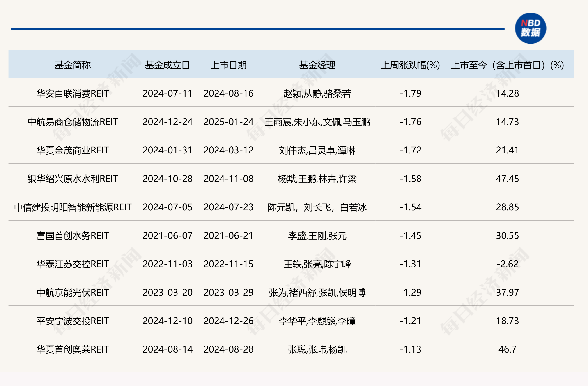Screen dimensions: 588x386
Task: Click managers cell 张聪,张玮,杨凯
Action: 317,350
